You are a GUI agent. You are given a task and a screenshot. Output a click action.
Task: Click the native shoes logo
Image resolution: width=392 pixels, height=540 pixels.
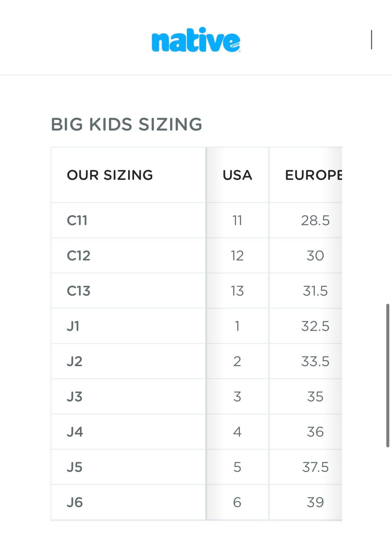[196, 40]
